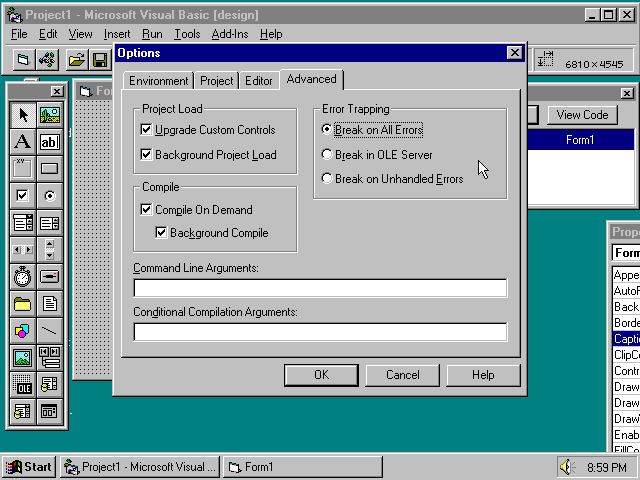Choose the Timer control in toolbox

(x=22, y=277)
